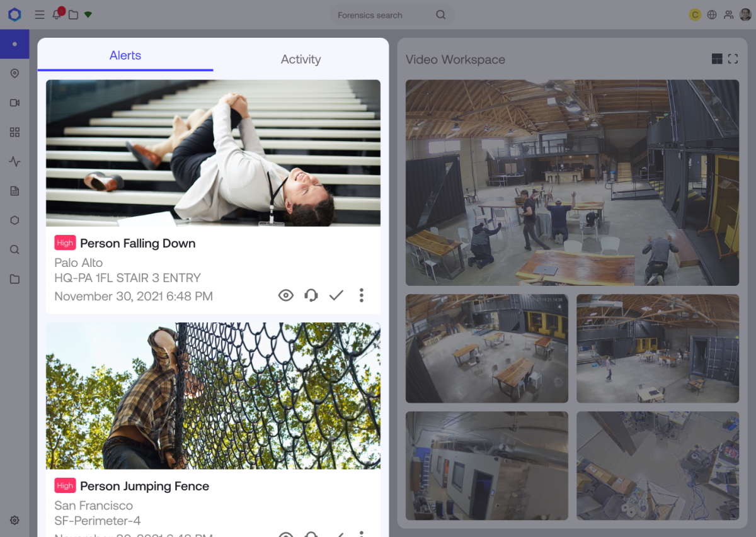The height and width of the screenshot is (537, 756).
Task: Open settings via the gear icon
Action: point(14,520)
